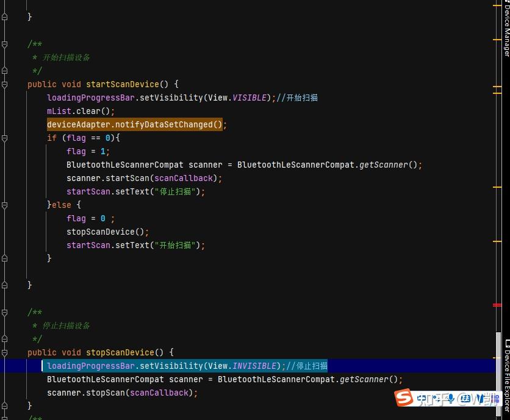Click 'stopScanDevice();' call inside else block

[x=107, y=232]
